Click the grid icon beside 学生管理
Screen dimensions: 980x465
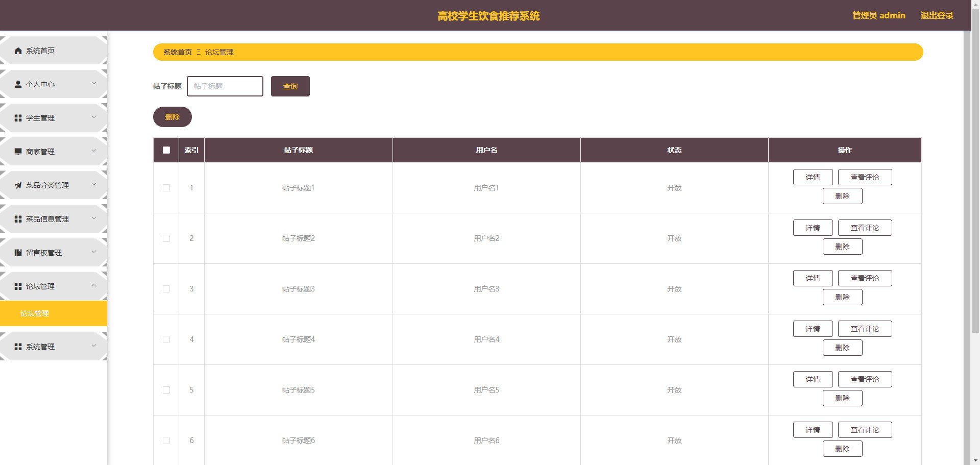(18, 118)
